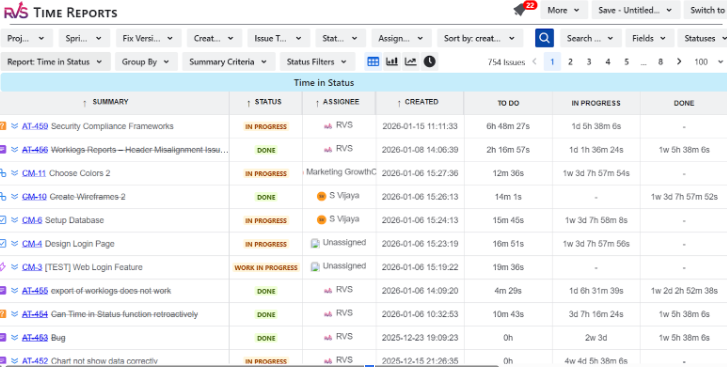Open the Created filter dropdown
The height and width of the screenshot is (367, 727).
click(214, 38)
